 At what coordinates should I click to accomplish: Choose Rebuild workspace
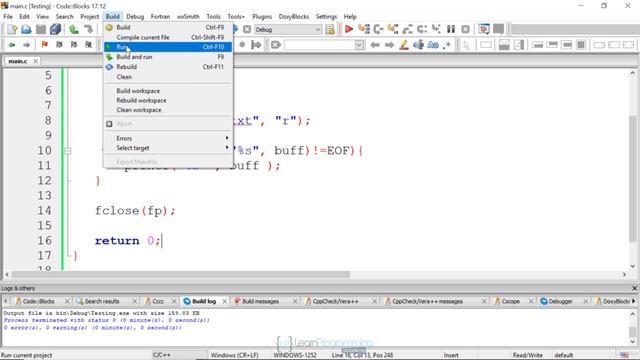[168, 100]
